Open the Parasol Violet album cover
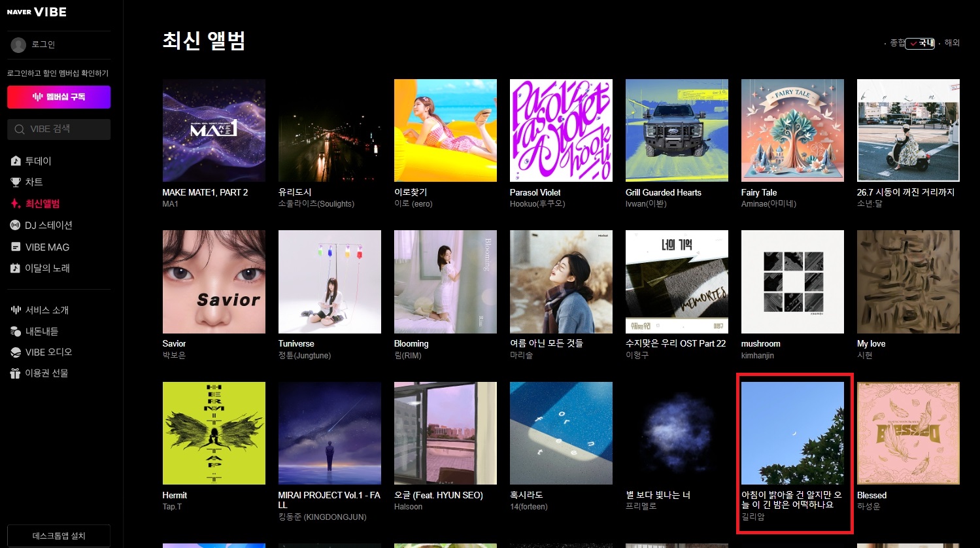 click(x=561, y=131)
